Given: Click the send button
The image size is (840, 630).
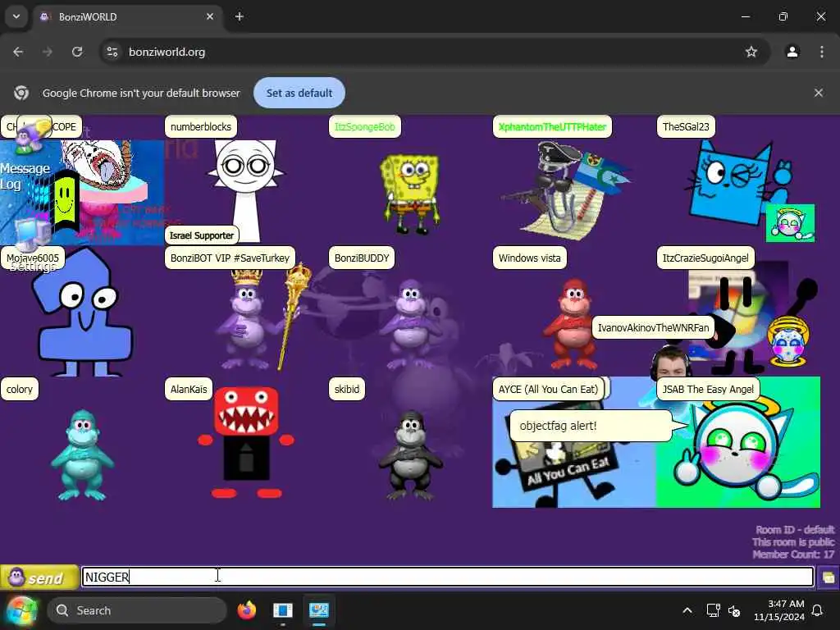Looking at the screenshot, I should (39, 577).
